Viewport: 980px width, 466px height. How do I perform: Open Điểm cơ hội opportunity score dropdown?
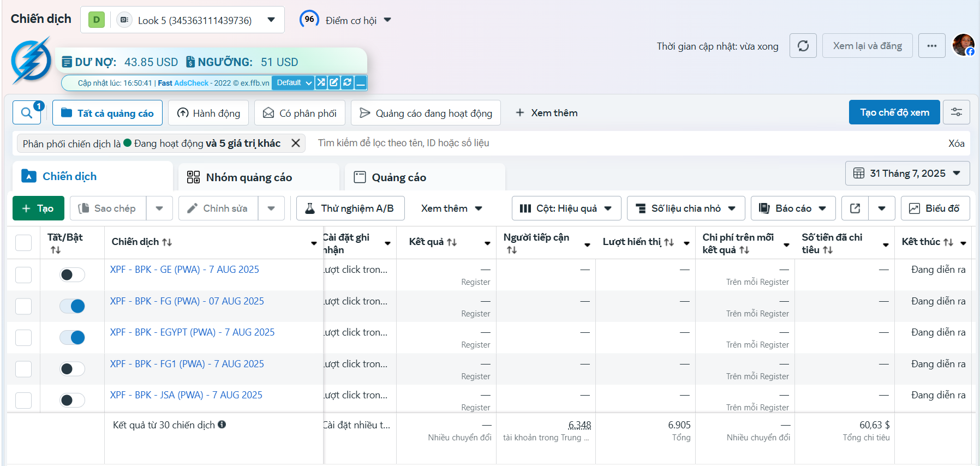tap(346, 20)
